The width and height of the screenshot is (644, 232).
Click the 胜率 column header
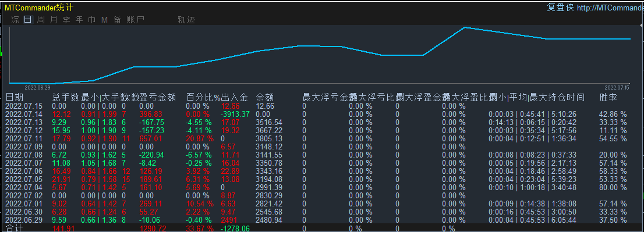[608, 98]
